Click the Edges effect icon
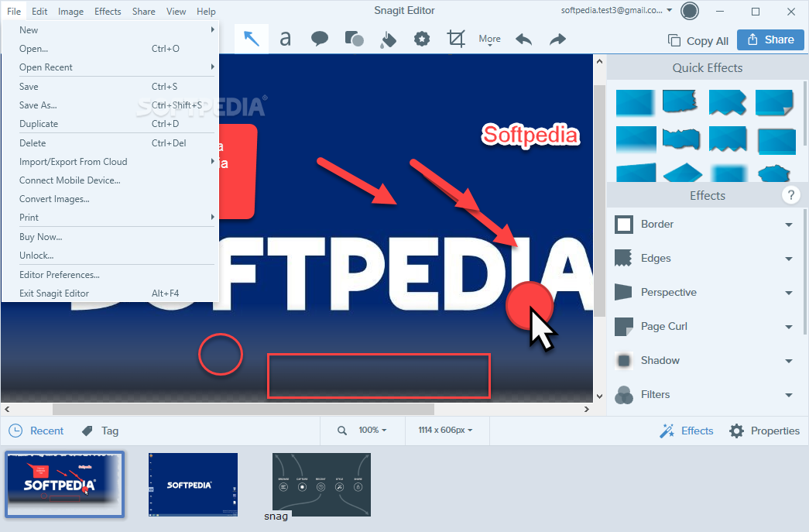 624,258
